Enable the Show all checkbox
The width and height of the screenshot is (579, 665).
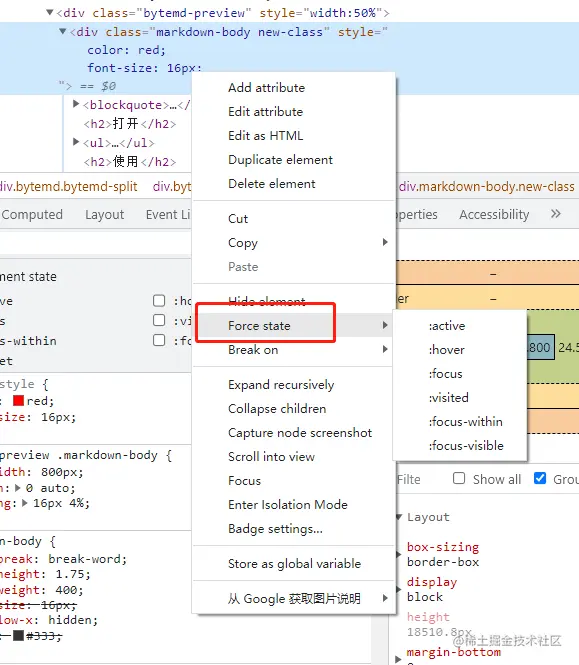pos(459,478)
